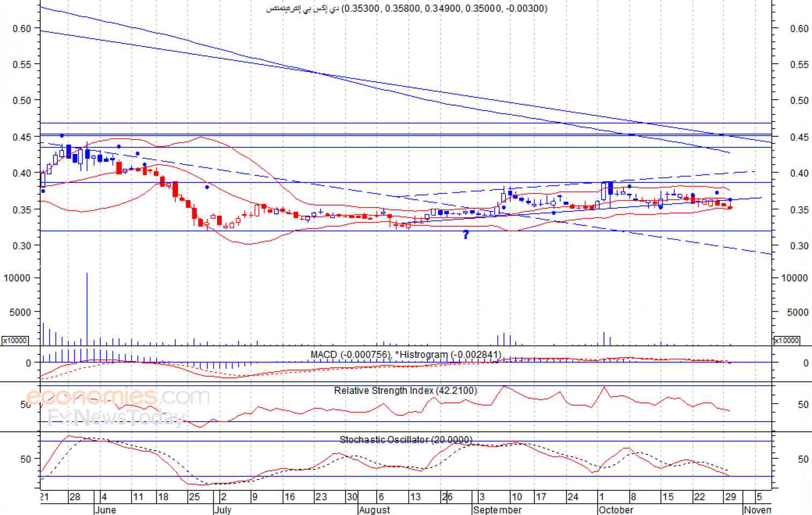The width and height of the screenshot is (812, 515).
Task: Click the blue question mark annotation
Action: [x=466, y=234]
